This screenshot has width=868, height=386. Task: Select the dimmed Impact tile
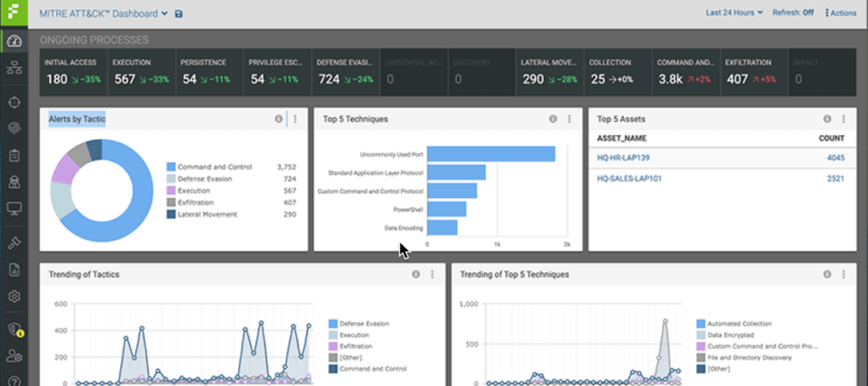[x=822, y=72]
